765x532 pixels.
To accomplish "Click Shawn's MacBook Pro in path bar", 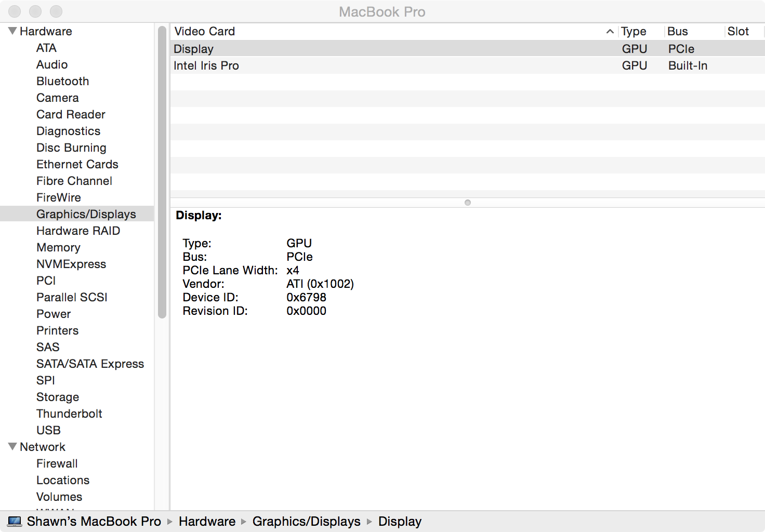I will [x=94, y=521].
